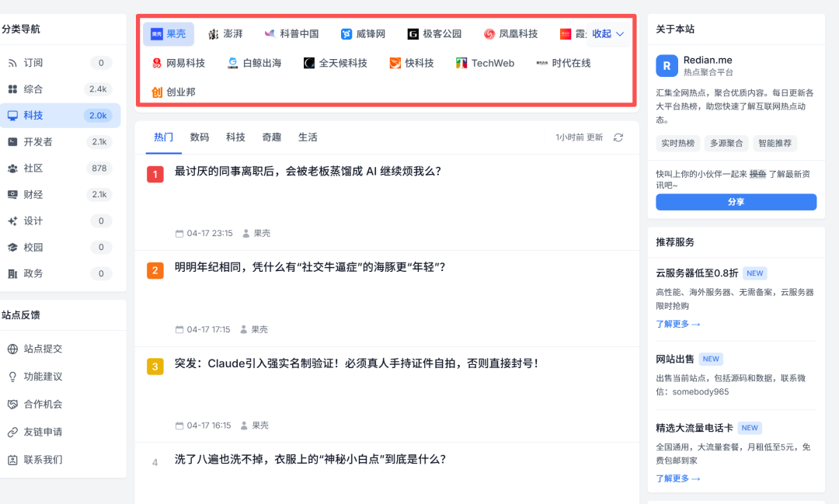
Task: Click rank badge 2 of second article
Action: point(155,270)
